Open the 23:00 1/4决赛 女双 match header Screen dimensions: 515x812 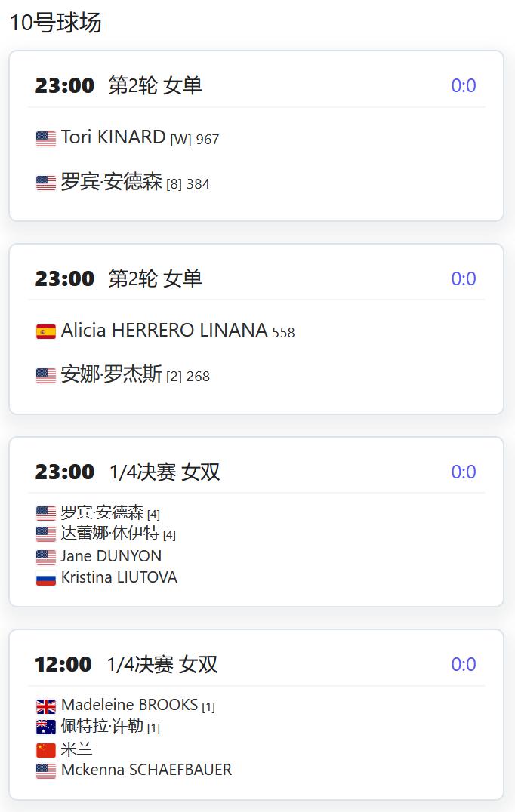(x=128, y=472)
